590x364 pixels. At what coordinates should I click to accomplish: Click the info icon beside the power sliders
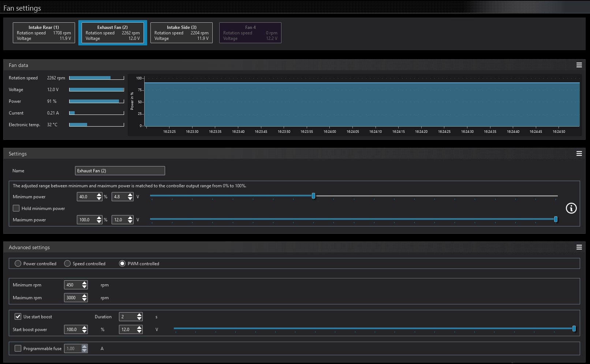tap(571, 208)
